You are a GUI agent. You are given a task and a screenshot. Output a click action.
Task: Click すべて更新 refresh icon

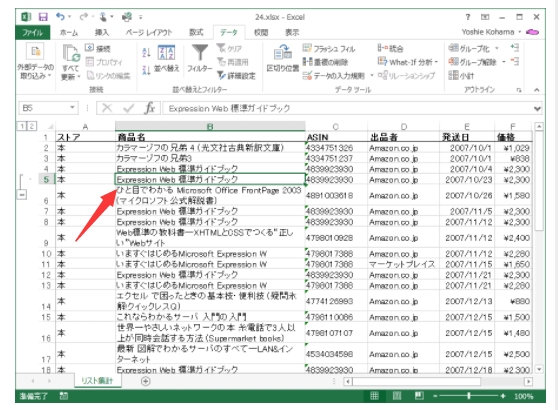pos(71,53)
